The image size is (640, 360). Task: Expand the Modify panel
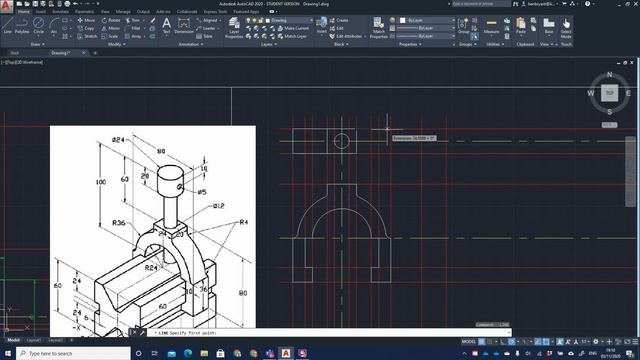coord(116,44)
